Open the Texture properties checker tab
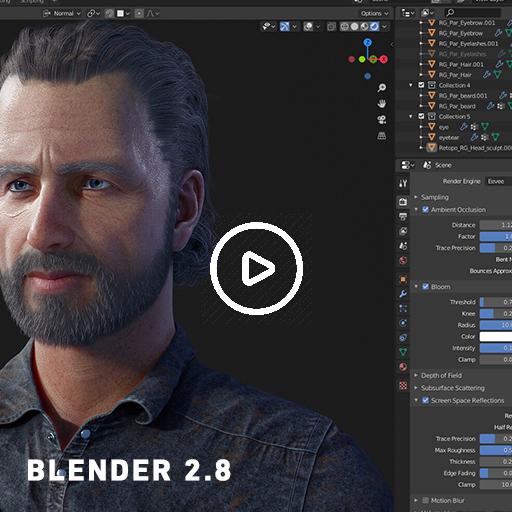This screenshot has height=512, width=512. coord(403,386)
